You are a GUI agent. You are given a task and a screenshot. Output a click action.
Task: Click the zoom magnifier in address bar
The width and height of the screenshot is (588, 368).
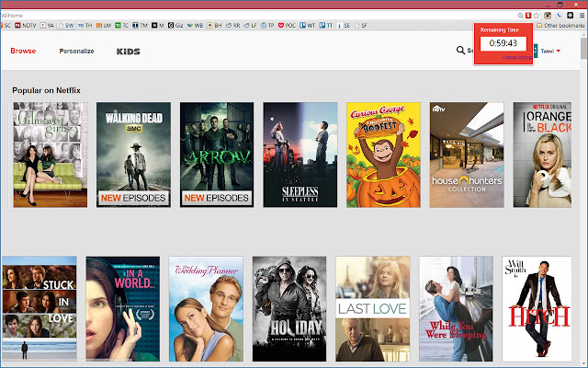(x=521, y=16)
